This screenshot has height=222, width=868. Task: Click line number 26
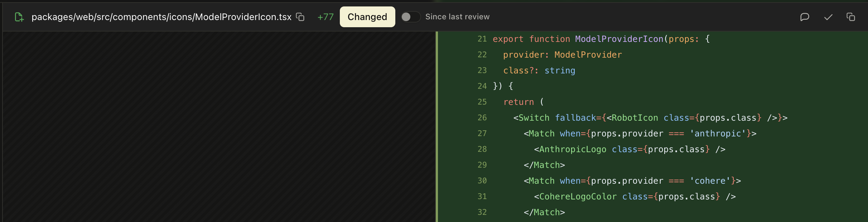pyautogui.click(x=482, y=118)
